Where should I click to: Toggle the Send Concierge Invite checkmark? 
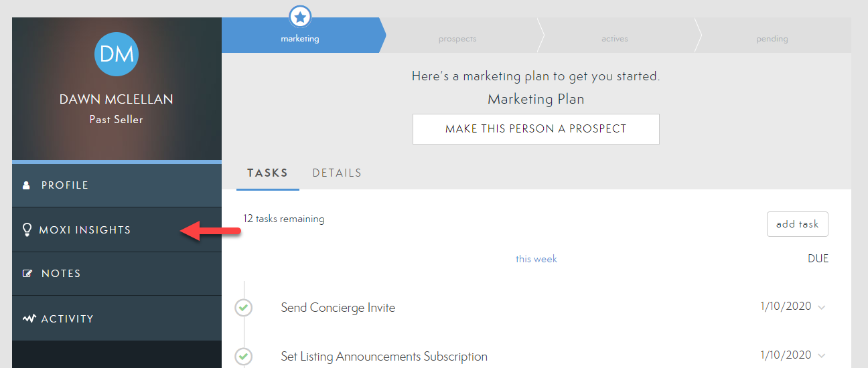[x=244, y=308]
